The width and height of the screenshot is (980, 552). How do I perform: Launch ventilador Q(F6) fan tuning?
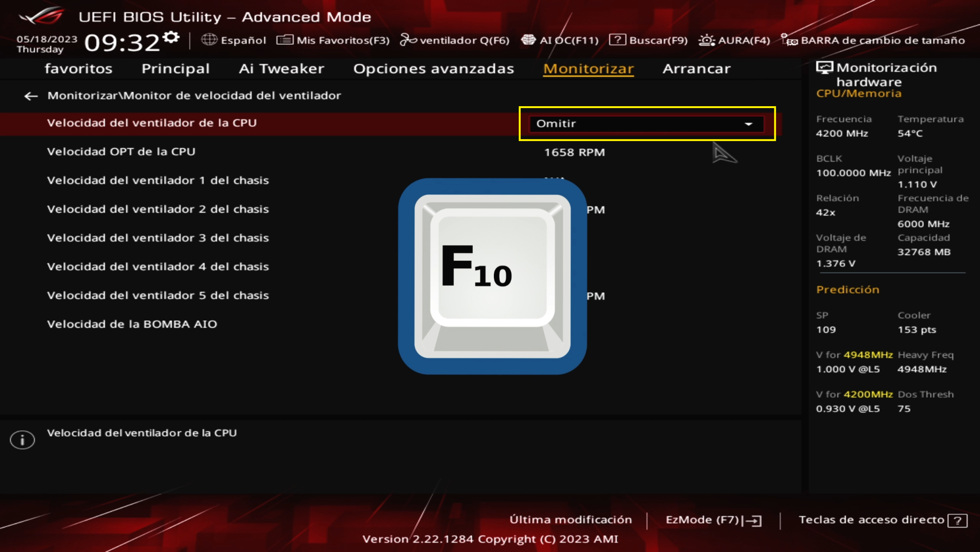pyautogui.click(x=455, y=40)
